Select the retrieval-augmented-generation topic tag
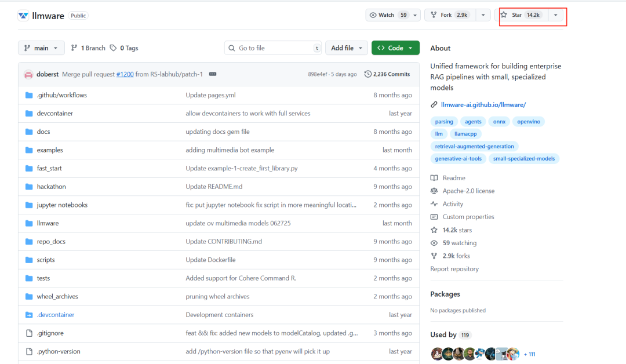This screenshot has height=364, width=626. pyautogui.click(x=474, y=147)
